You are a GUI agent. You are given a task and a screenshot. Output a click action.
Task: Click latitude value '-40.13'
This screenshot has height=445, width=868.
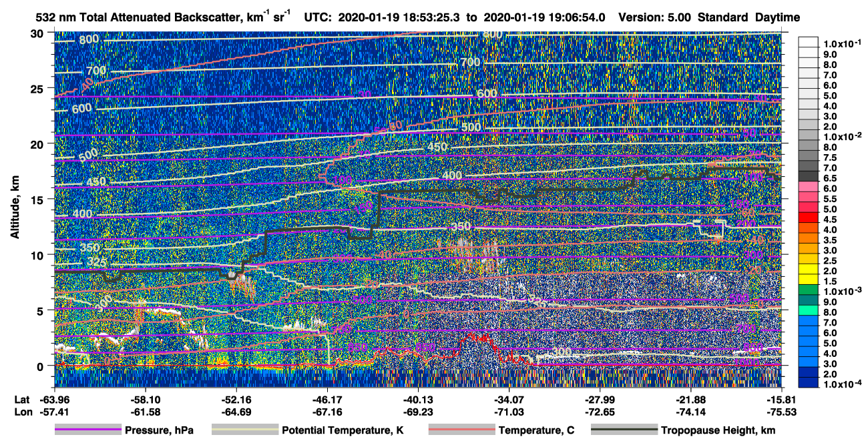click(418, 399)
